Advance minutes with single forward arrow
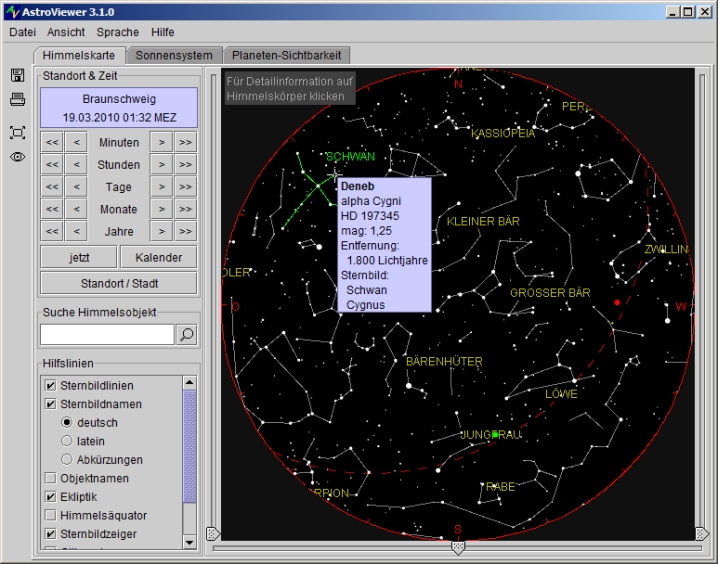718x564 pixels. pos(160,142)
